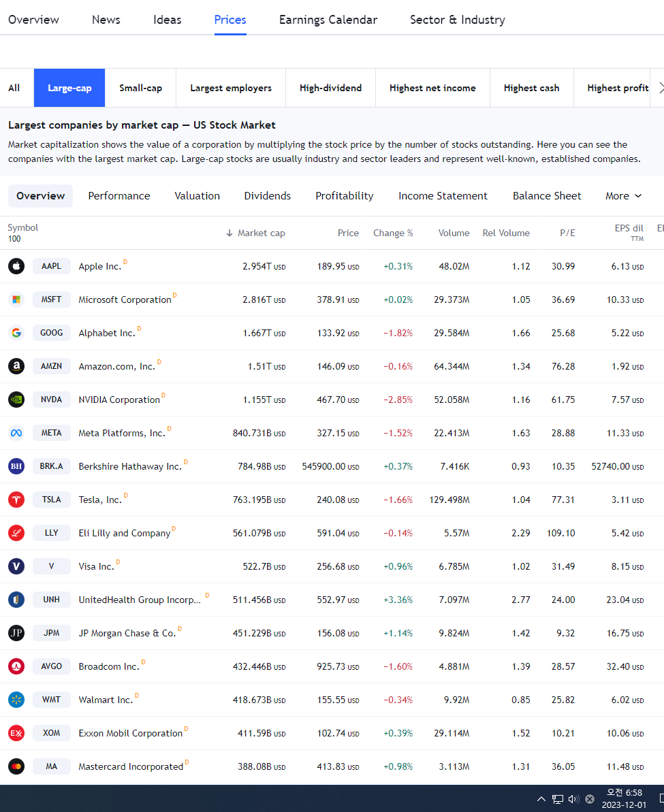
Task: Sort by the Change % column header
Action: (393, 233)
